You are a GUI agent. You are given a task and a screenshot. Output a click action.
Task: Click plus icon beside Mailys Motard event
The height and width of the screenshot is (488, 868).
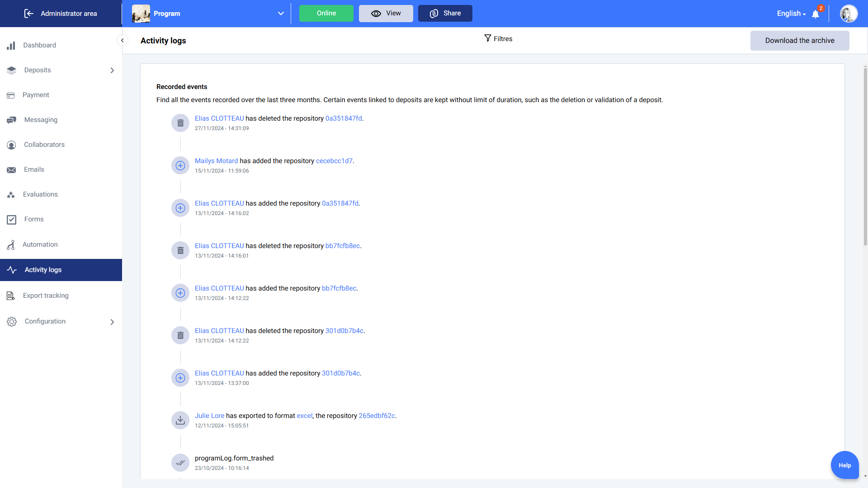pos(180,165)
